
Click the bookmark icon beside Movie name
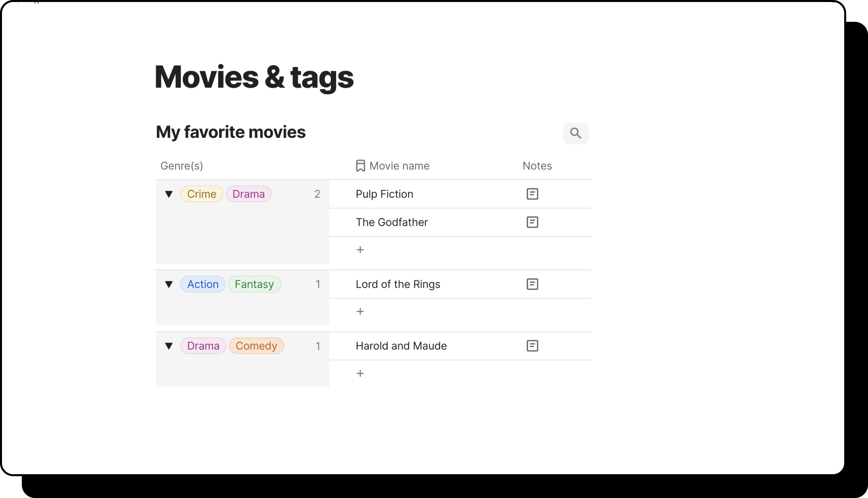[360, 166]
